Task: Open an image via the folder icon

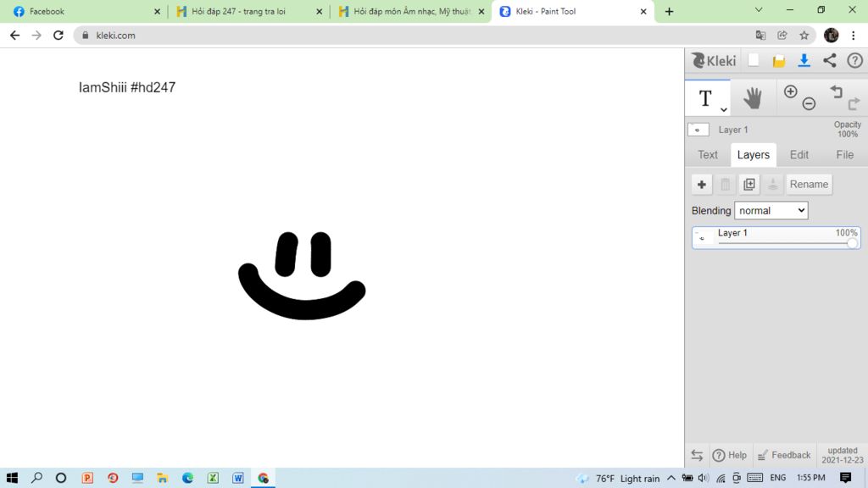Action: (x=779, y=61)
